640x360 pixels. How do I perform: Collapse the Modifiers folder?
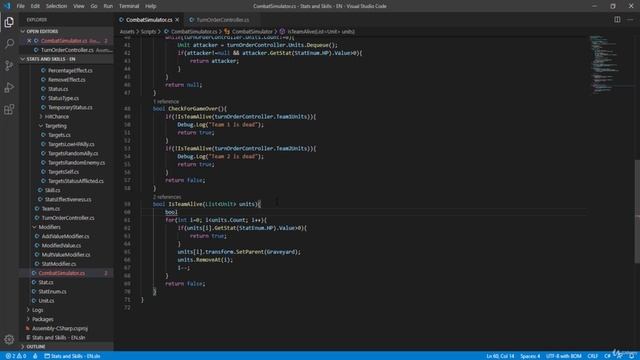coord(49,227)
